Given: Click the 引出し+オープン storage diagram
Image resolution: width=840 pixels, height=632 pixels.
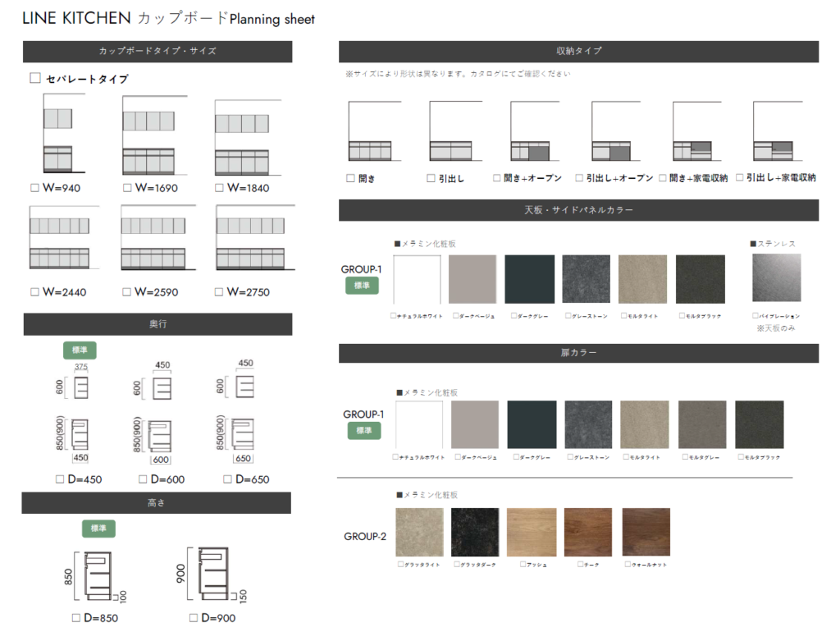Looking at the screenshot, I should [x=617, y=131].
